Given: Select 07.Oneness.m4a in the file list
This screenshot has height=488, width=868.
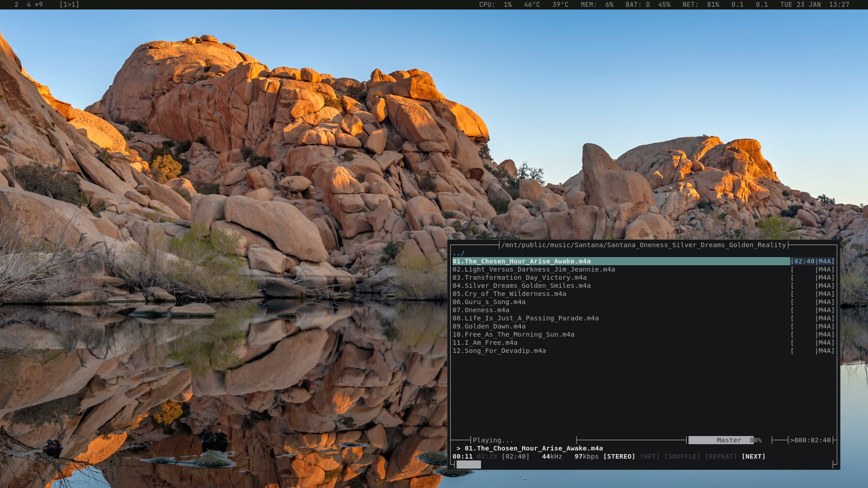Looking at the screenshot, I should (x=481, y=310).
